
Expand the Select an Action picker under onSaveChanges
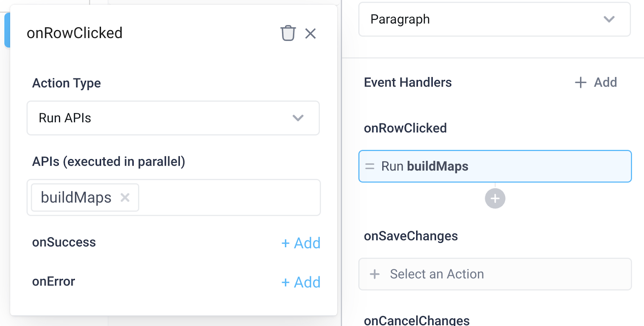coord(495,274)
